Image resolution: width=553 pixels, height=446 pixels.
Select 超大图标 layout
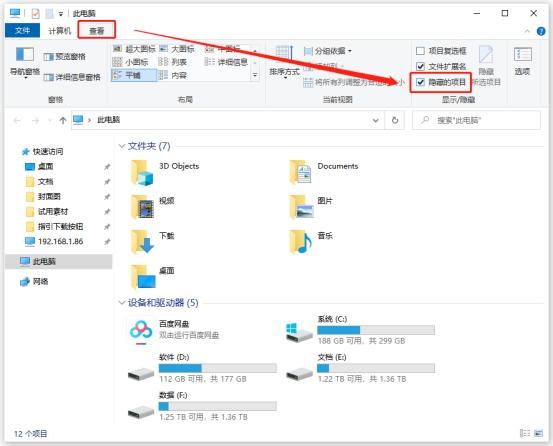pyautogui.click(x=134, y=49)
